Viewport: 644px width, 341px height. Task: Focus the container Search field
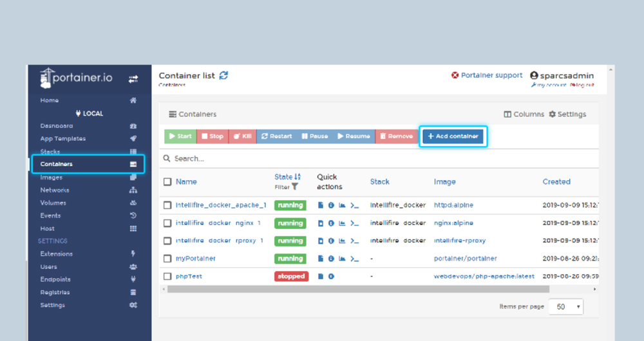tap(380, 158)
